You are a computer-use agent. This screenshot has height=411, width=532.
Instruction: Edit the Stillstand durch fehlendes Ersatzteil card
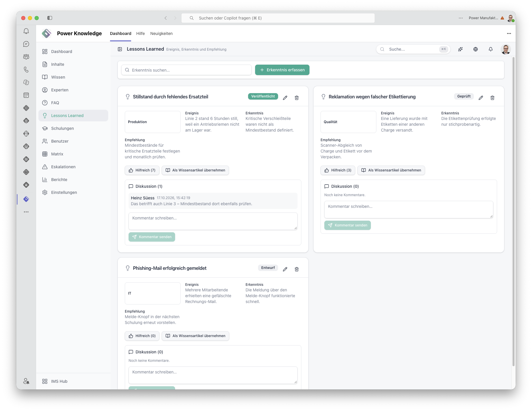pyautogui.click(x=285, y=98)
